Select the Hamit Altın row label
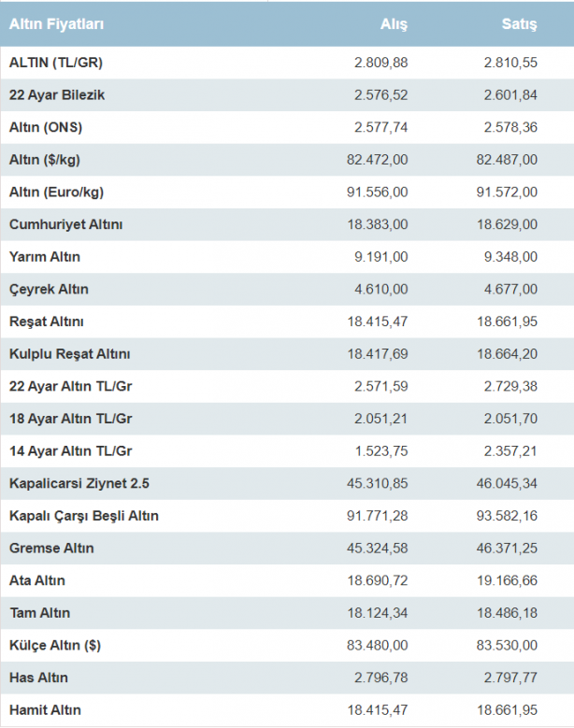This screenshot has width=574, height=728. [x=46, y=709]
